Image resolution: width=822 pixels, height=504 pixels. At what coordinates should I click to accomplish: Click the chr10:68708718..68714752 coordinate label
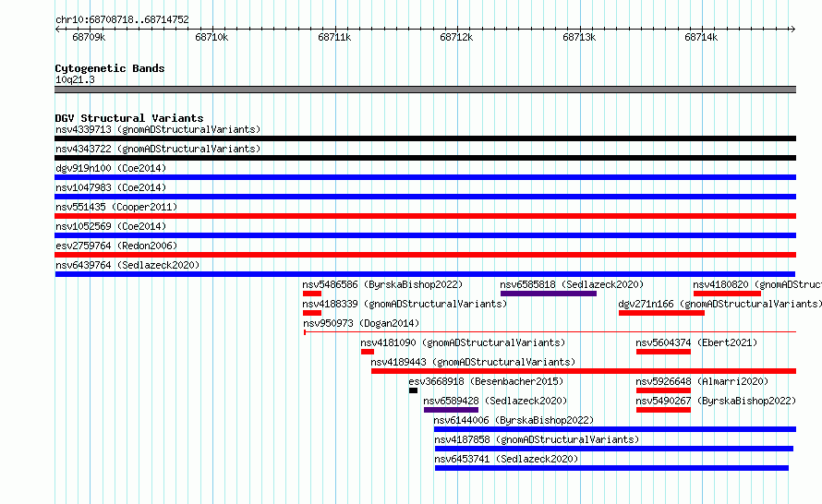click(x=122, y=19)
